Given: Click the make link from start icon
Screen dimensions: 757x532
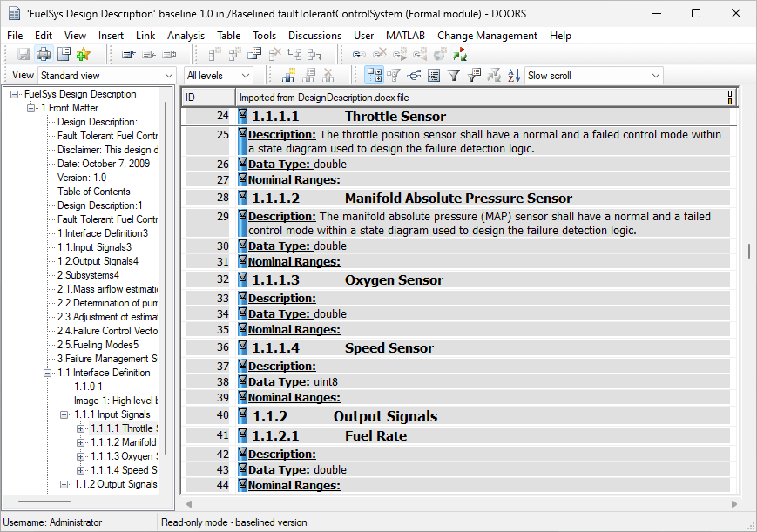Looking at the screenshot, I should (400, 55).
